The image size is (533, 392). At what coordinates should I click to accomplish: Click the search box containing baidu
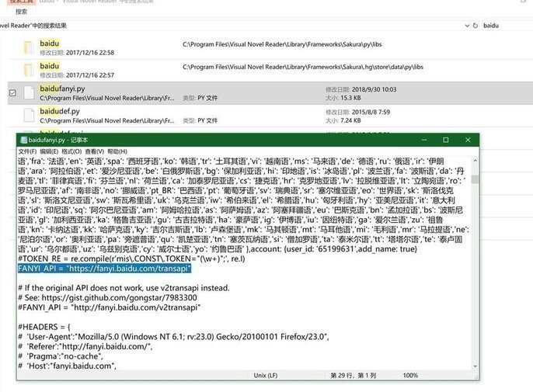click(x=507, y=26)
